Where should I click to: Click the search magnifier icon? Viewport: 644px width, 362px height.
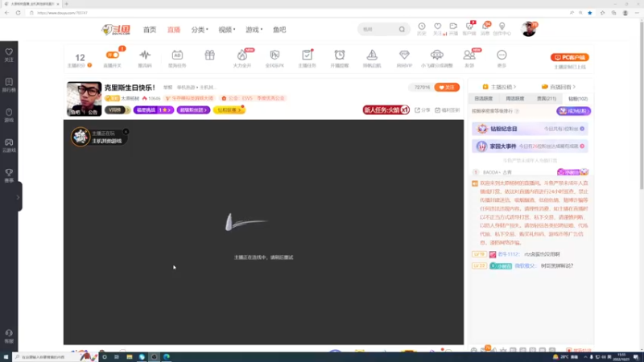402,29
